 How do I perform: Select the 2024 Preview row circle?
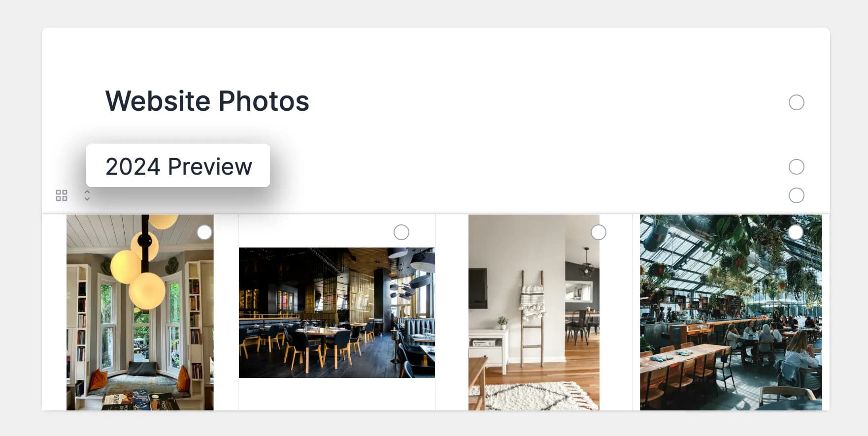point(796,167)
